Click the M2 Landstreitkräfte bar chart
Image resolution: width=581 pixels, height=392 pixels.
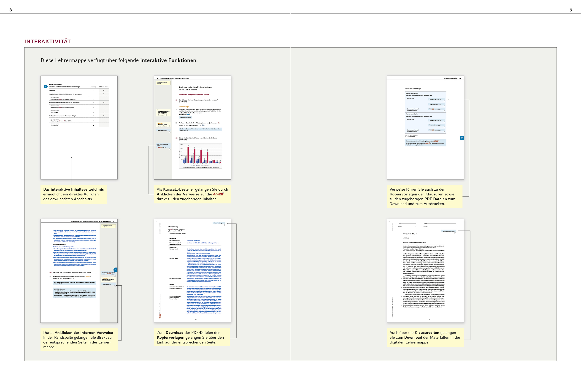[x=200, y=156]
